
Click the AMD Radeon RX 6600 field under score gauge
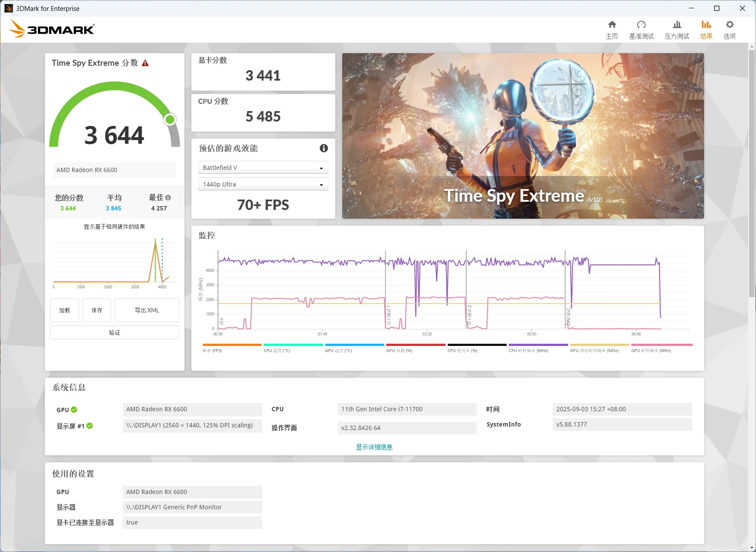point(115,170)
